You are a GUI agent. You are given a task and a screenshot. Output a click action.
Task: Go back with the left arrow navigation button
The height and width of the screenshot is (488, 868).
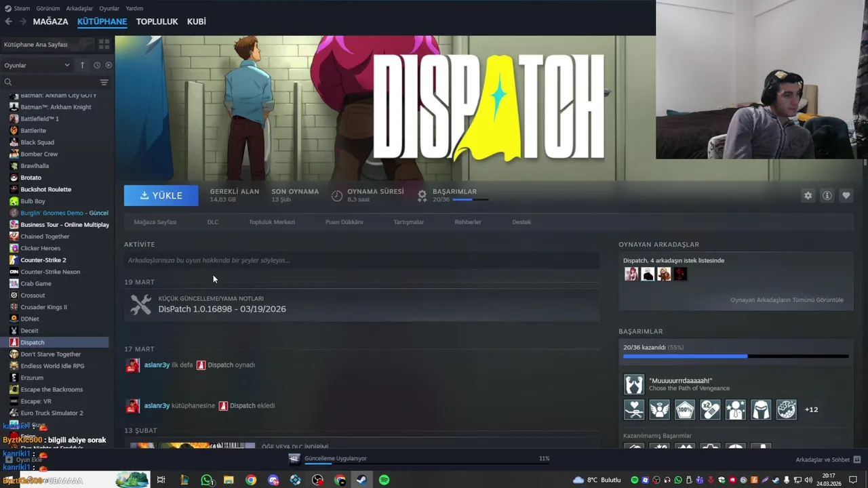point(8,22)
